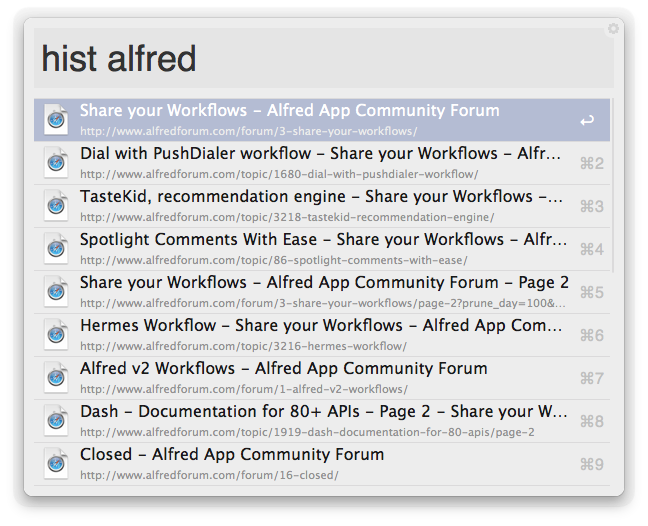Click Safari icon for Share your Workflows Page 2
The width and height of the screenshot is (648, 526).
[57, 292]
